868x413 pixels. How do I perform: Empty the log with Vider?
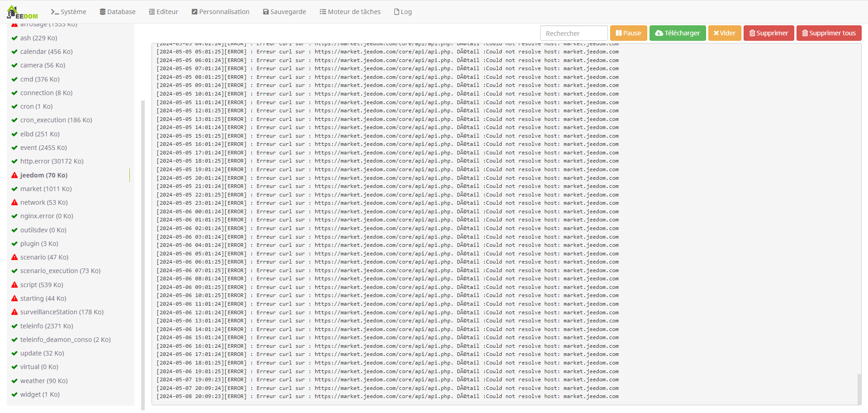pos(725,33)
